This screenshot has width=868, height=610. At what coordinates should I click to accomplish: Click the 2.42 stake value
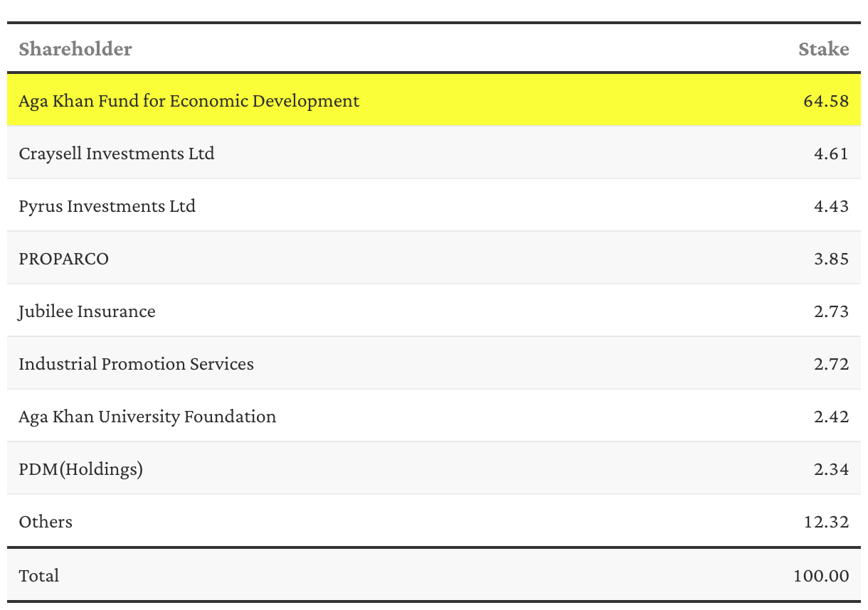pos(831,417)
